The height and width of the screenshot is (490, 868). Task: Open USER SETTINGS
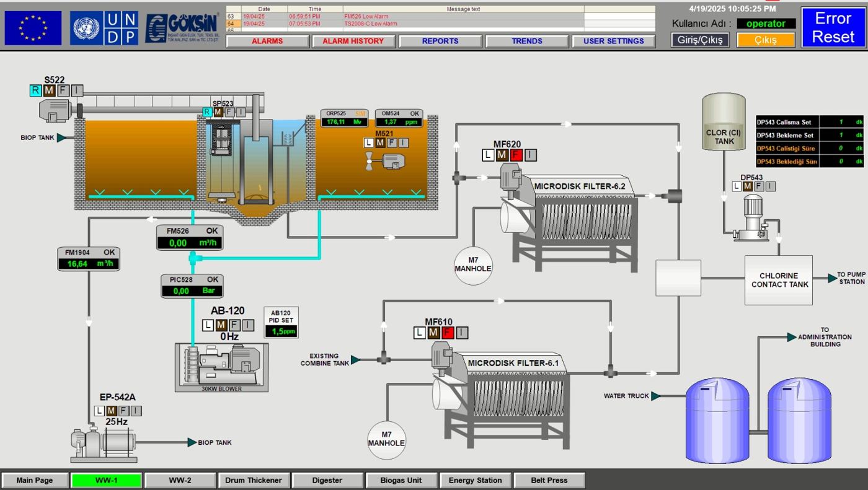pos(614,42)
